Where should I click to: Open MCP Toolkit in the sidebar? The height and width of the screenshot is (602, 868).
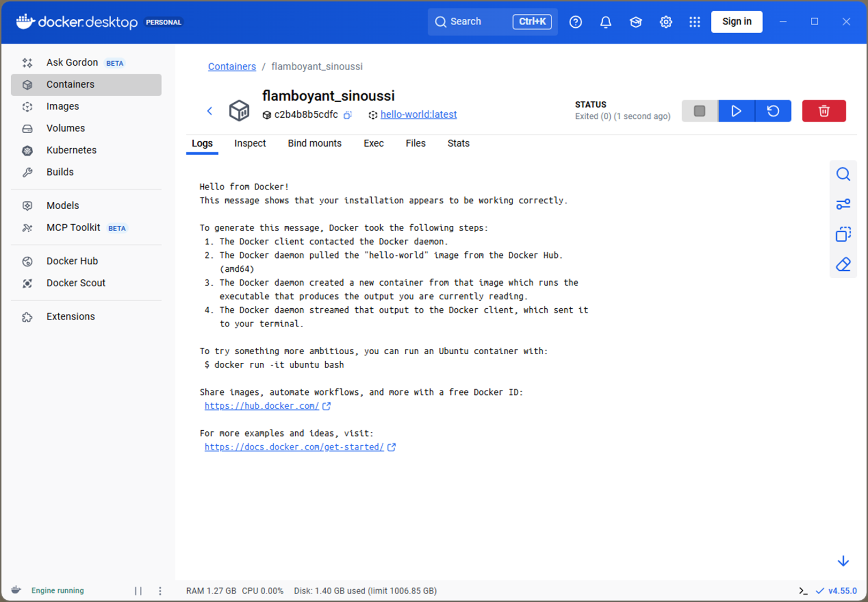[x=86, y=227]
